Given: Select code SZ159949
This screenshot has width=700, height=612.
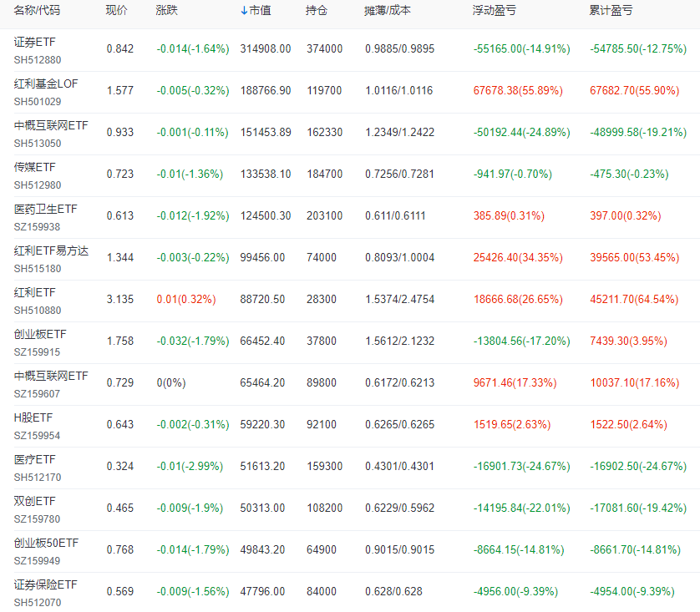Looking at the screenshot, I should click(x=37, y=561).
